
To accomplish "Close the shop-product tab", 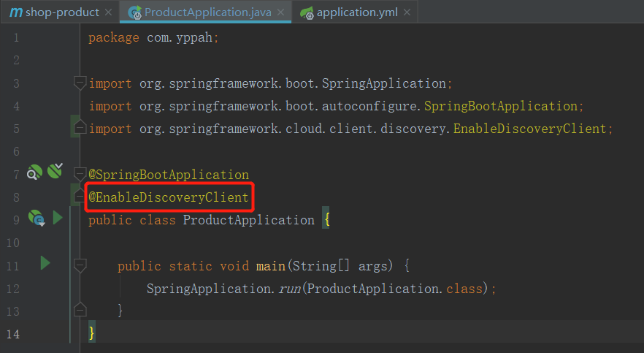I will [x=108, y=12].
